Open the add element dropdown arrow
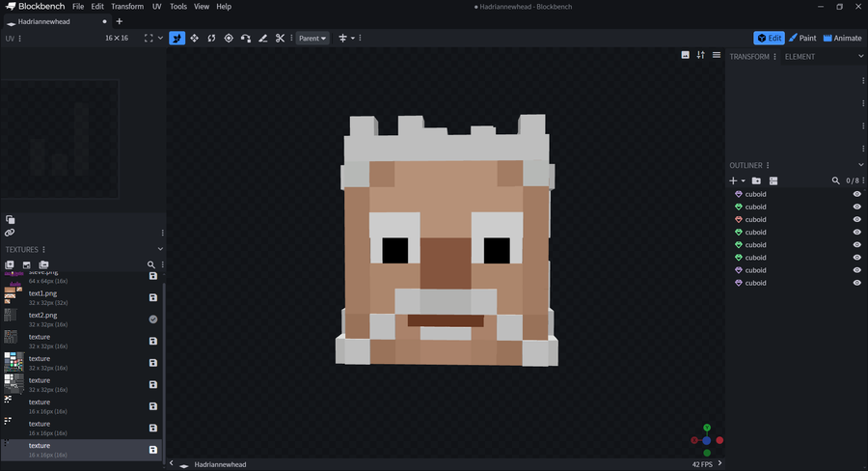Screen dimensions: 868x471 coord(743,180)
